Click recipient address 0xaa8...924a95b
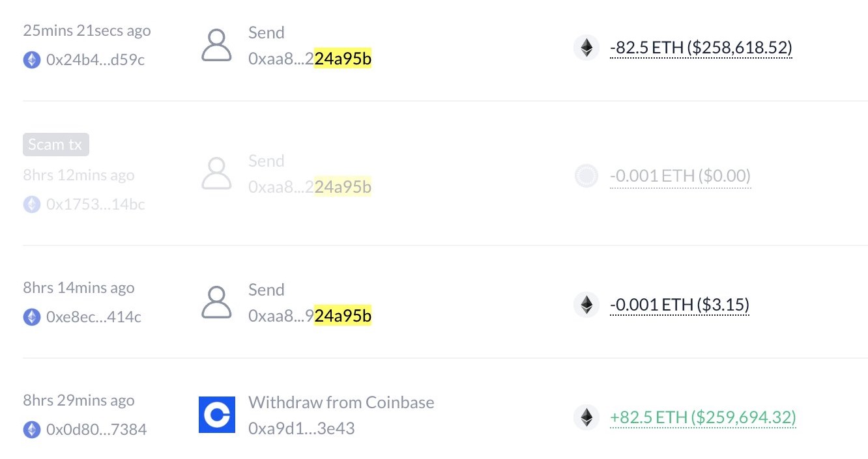 point(310,316)
